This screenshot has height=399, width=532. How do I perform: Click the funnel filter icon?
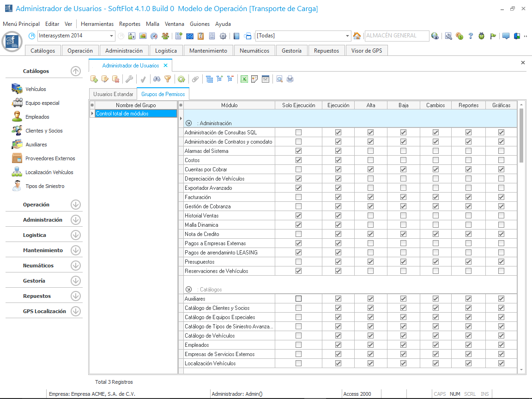(x=168, y=79)
